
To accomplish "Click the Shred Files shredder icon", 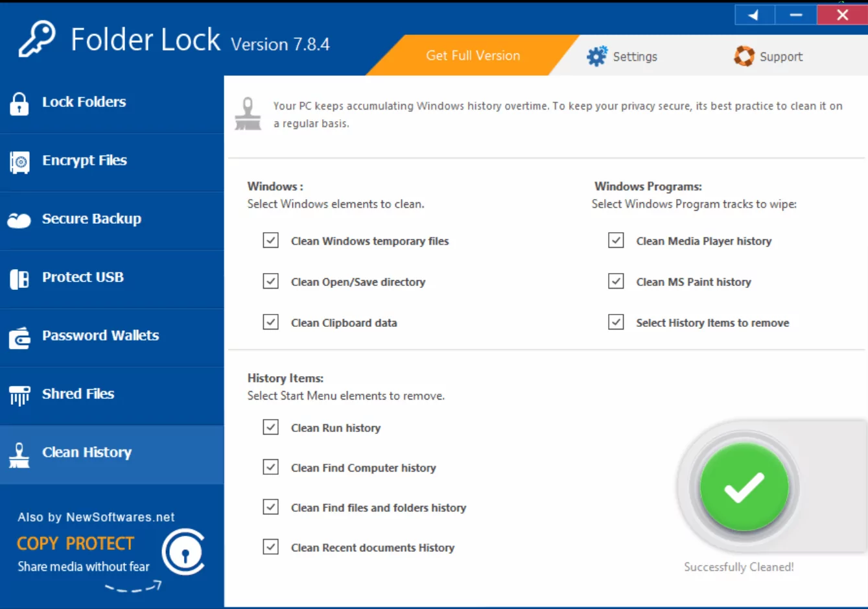I will (19, 394).
